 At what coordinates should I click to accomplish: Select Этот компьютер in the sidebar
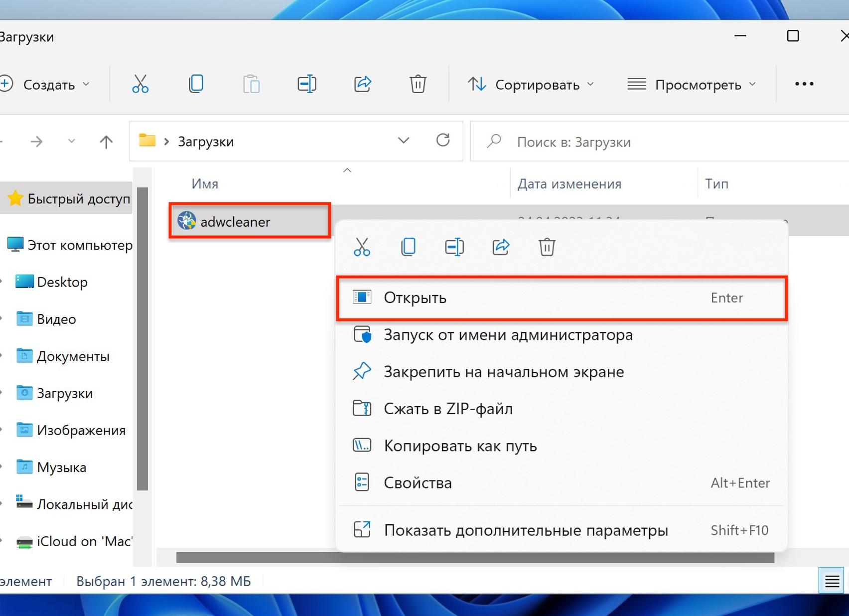[69, 245]
